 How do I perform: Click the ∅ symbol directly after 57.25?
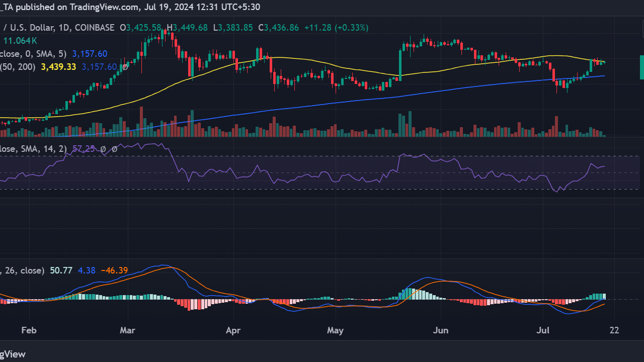click(x=103, y=149)
